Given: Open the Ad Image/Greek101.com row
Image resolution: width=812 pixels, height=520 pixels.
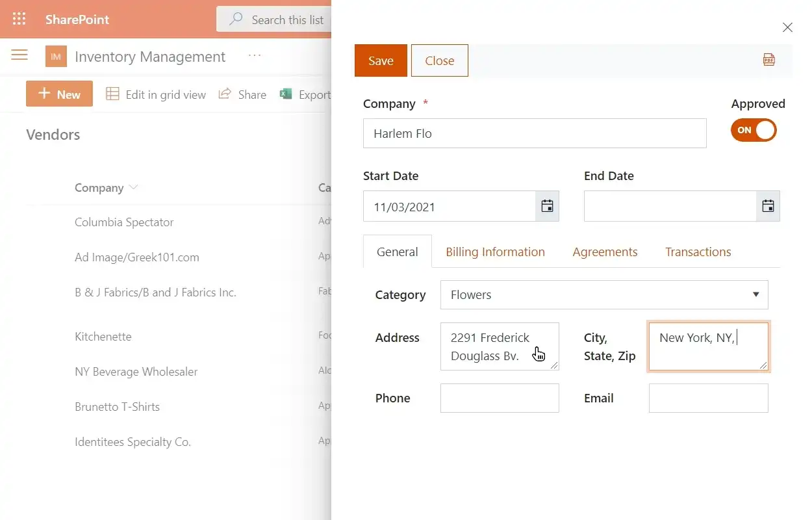Looking at the screenshot, I should (x=137, y=257).
